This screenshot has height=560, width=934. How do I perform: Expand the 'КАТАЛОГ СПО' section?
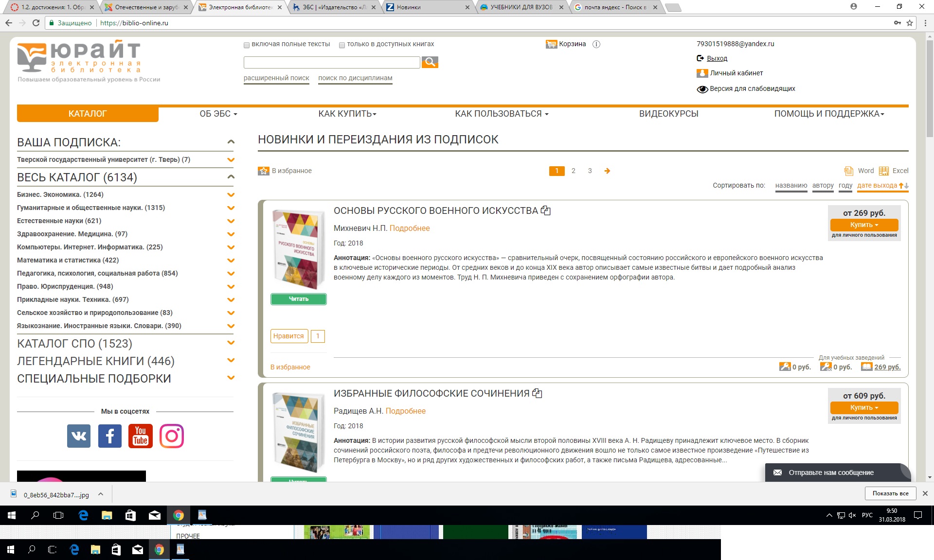(x=231, y=343)
